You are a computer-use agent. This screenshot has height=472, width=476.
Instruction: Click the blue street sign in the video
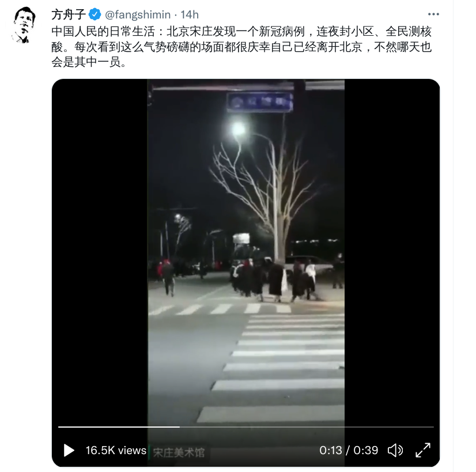(260, 102)
